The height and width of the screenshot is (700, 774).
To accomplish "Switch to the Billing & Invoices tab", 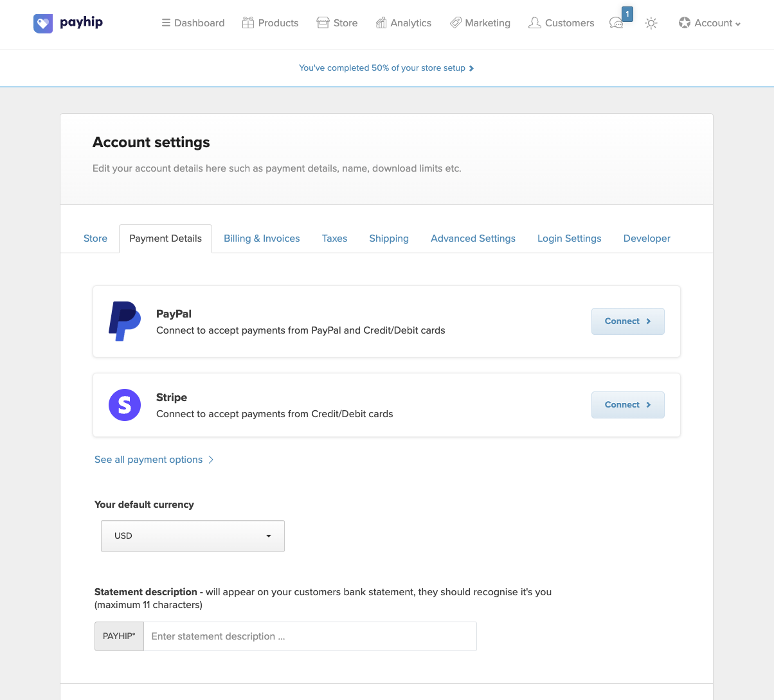I will 262,238.
